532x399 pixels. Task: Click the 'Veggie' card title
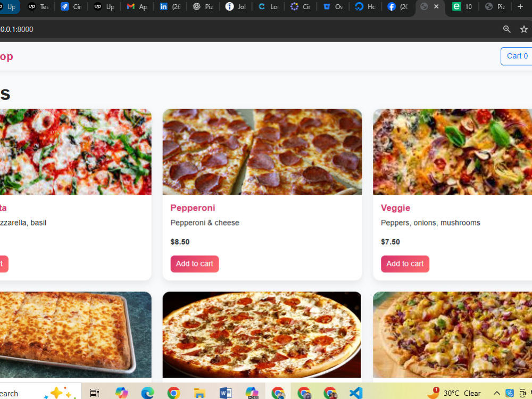395,208
